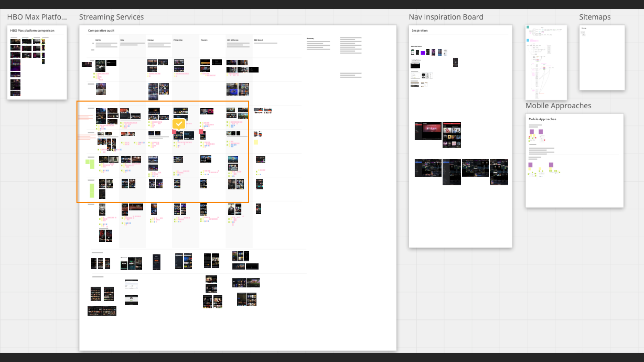Select the purple rectangle in Inspiration phone row
Image resolution: width=644 pixels, height=362 pixels.
tap(423, 53)
